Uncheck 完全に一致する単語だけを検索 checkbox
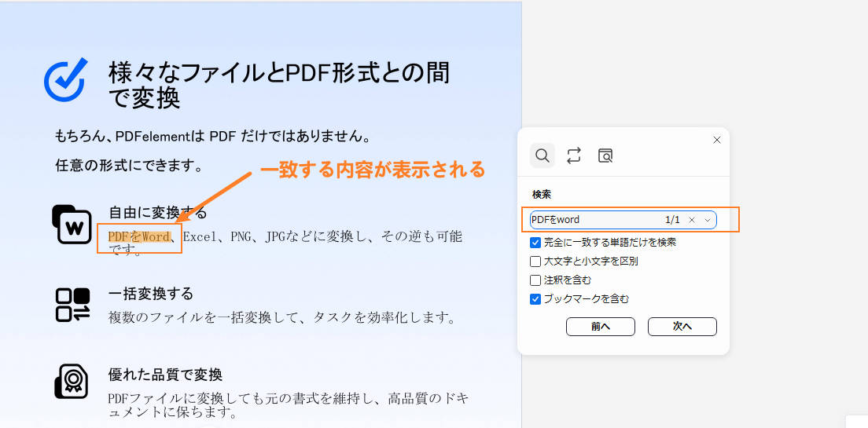This screenshot has height=428, width=868. (535, 243)
